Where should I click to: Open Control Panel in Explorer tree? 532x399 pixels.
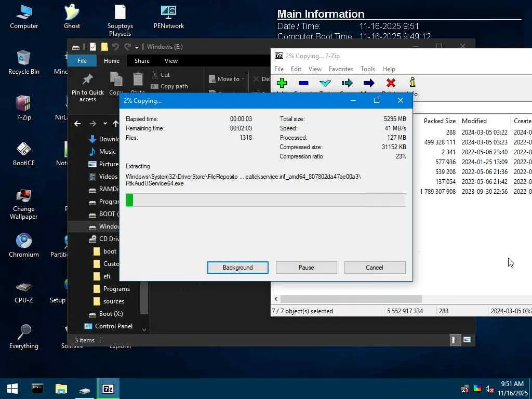108,326
